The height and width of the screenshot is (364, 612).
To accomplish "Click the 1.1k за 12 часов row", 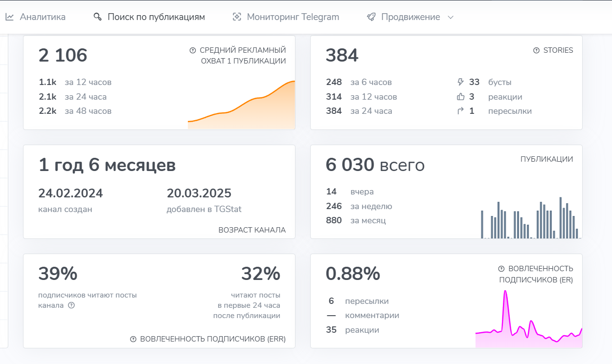I will coord(75,82).
